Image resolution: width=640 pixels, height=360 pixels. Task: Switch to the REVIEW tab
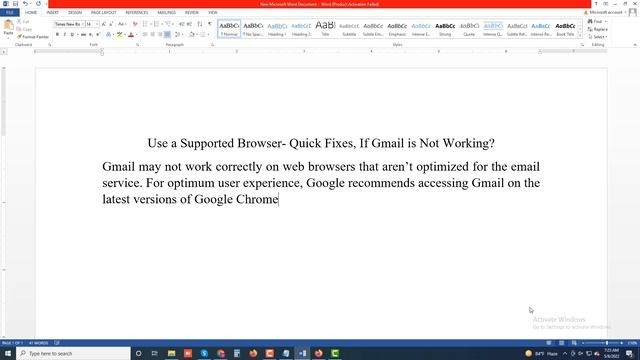[191, 13]
